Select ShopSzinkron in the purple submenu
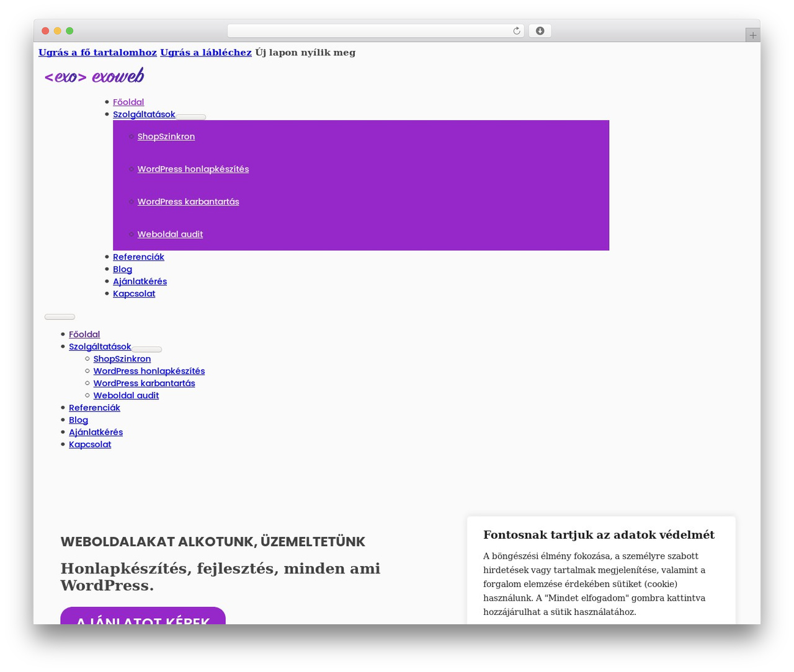 pyautogui.click(x=166, y=136)
